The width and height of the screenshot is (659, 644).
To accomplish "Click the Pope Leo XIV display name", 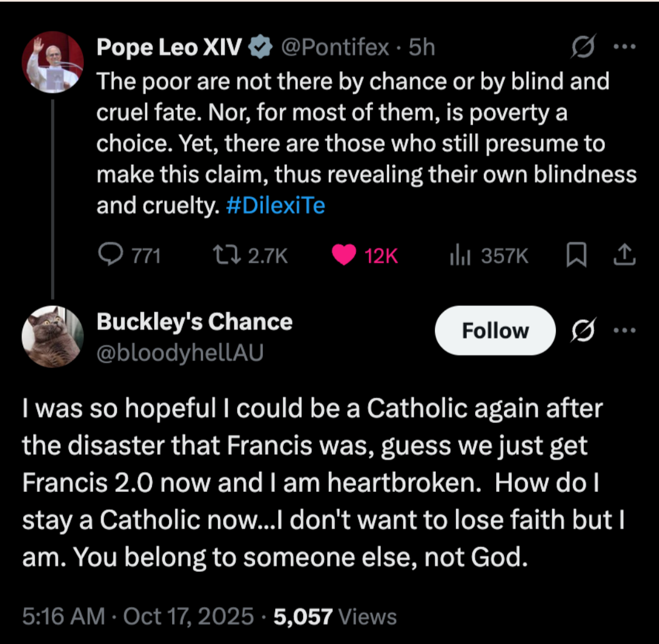I will (169, 48).
